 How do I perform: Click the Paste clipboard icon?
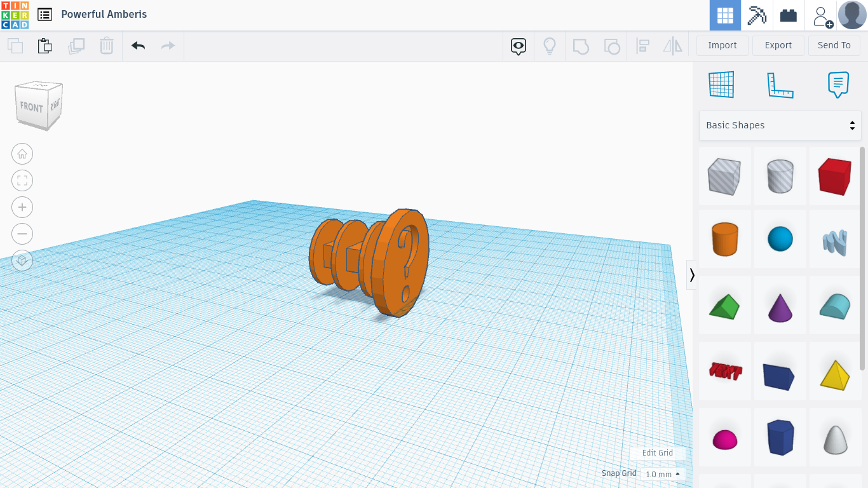[45, 46]
